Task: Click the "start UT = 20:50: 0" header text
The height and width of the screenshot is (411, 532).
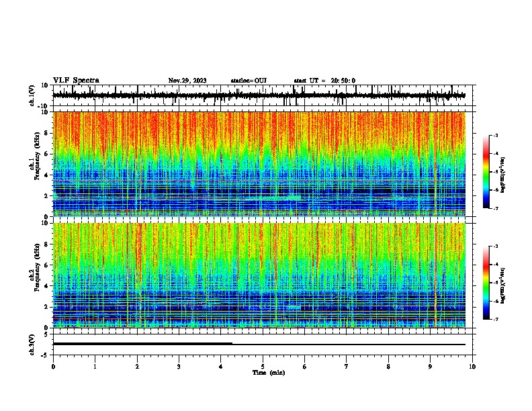Action: coord(324,81)
